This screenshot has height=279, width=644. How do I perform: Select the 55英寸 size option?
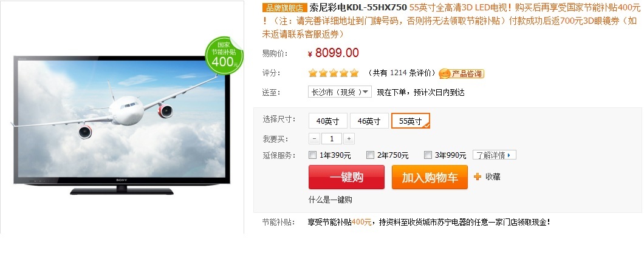click(411, 121)
